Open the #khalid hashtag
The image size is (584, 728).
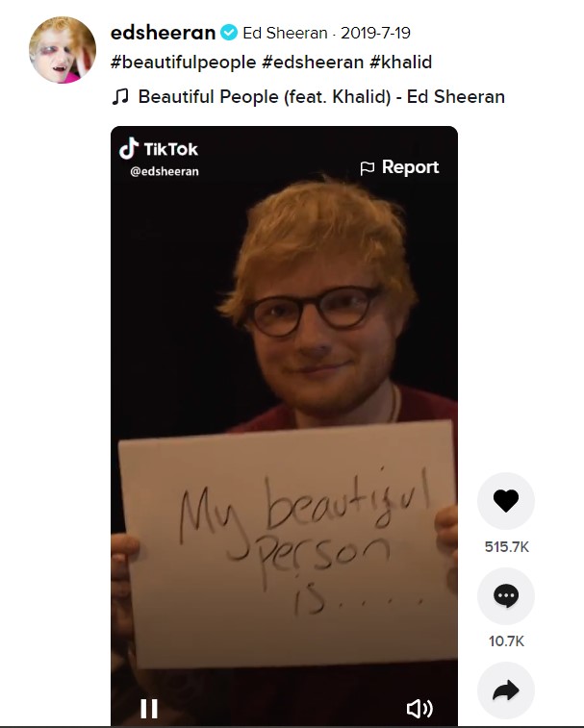pos(400,62)
